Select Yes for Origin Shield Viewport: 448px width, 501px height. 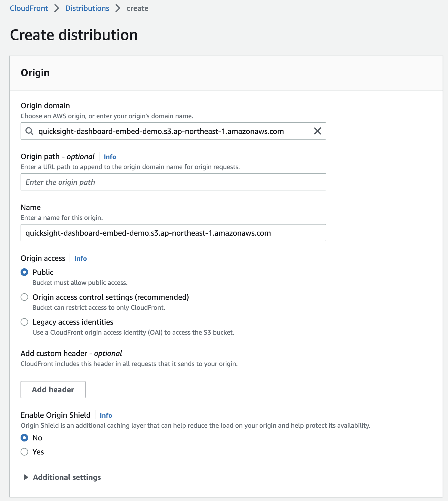point(24,452)
